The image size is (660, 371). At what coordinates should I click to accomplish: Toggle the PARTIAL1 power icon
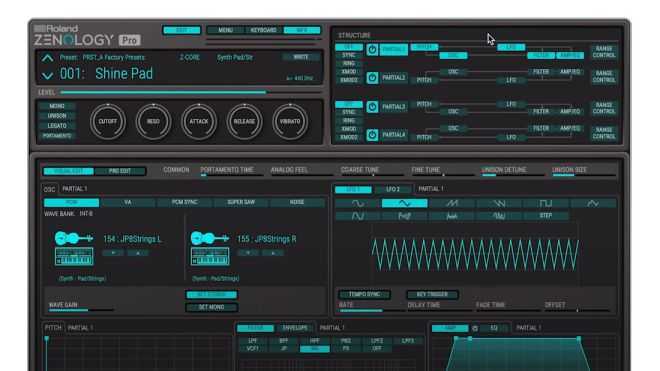coord(372,50)
